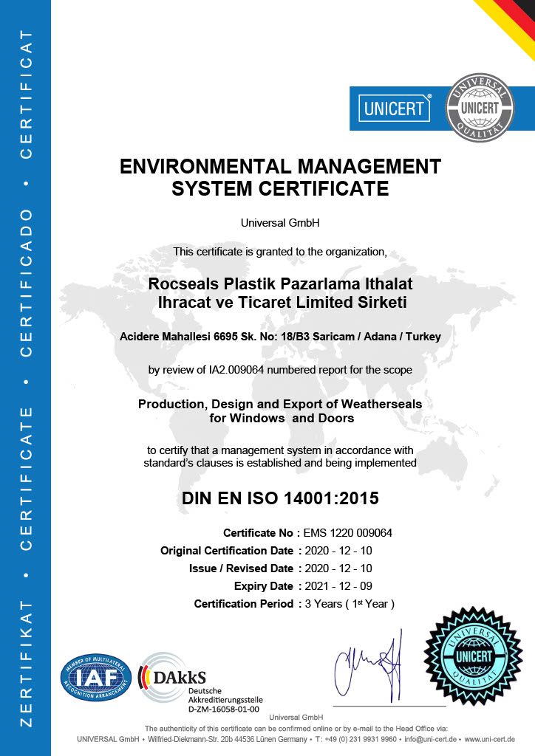Image resolution: width=535 pixels, height=756 pixels.
Task: Click the DIN EN ISO 14001:2015 standard
Action: pos(280,498)
